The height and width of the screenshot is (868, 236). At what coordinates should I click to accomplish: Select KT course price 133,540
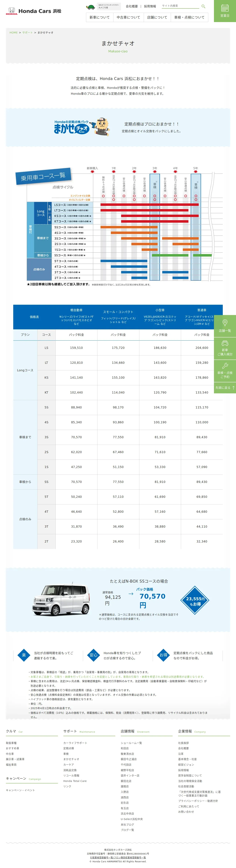pos(202,393)
